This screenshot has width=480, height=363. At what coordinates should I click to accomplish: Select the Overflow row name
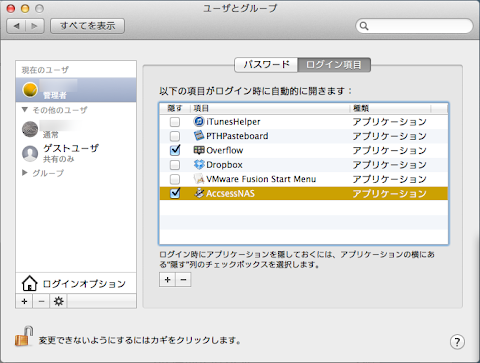pyautogui.click(x=225, y=150)
